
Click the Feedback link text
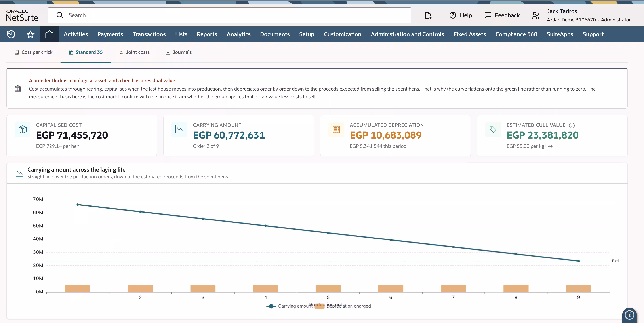(507, 15)
